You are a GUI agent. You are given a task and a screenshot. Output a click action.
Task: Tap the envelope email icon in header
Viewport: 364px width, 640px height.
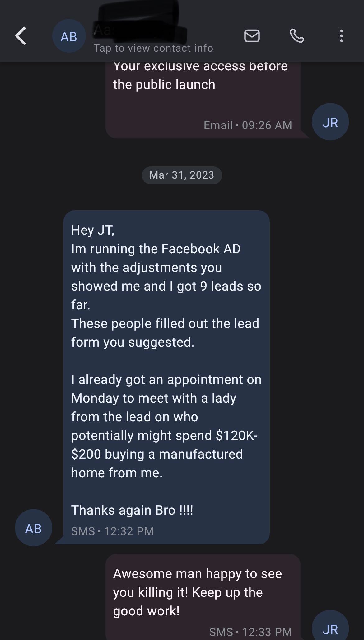[x=252, y=36]
